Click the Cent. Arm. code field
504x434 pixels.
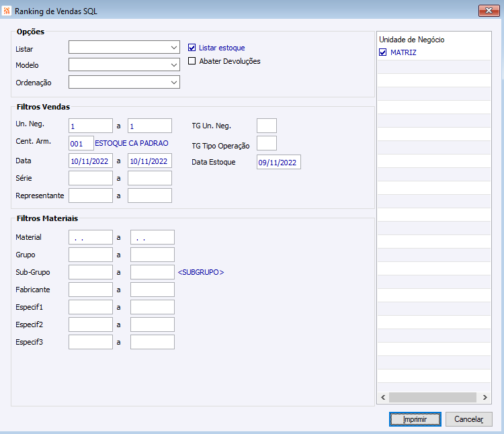click(x=81, y=143)
